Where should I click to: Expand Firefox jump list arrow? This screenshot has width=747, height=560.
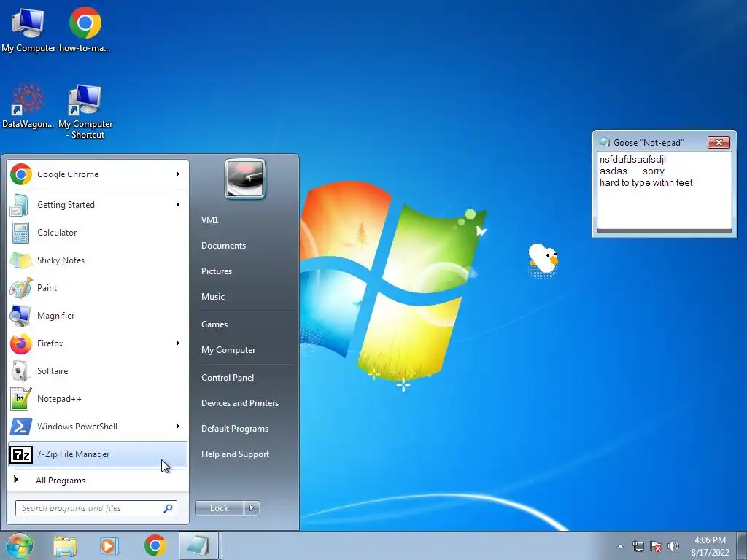(178, 343)
